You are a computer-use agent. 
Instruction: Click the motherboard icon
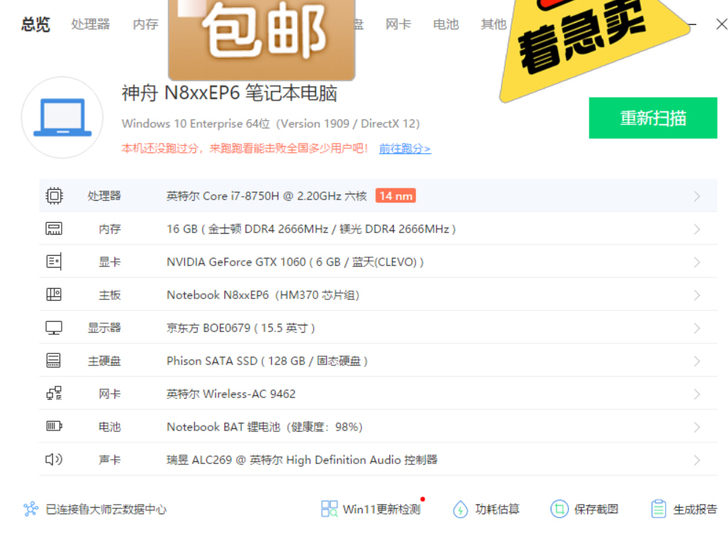pyautogui.click(x=54, y=295)
